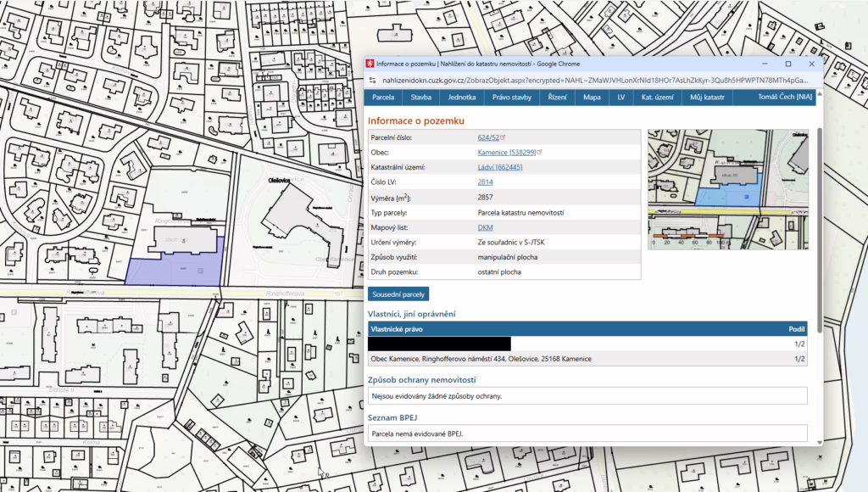This screenshot has height=492, width=868.
Task: Click the Informace o pozemku heading
Action: coord(416,120)
